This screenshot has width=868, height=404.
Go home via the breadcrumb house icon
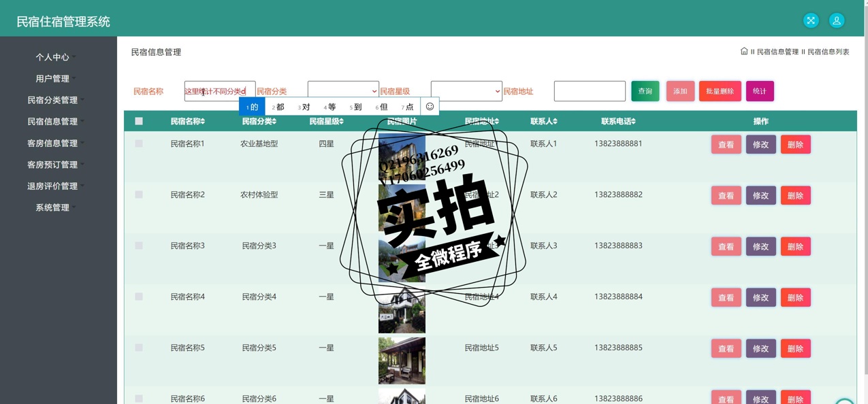(744, 51)
